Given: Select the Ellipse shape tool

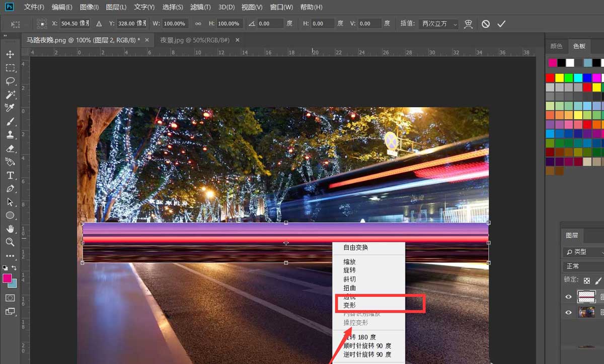Looking at the screenshot, I should click(x=10, y=215).
